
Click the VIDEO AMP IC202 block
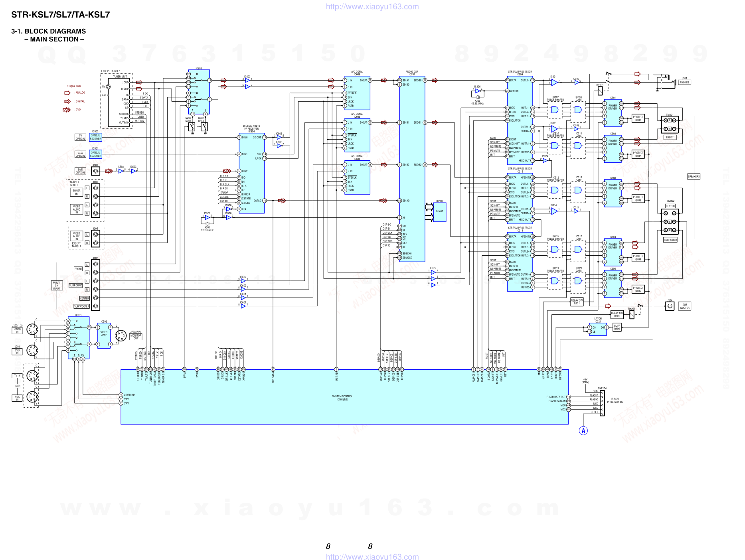[104, 336]
